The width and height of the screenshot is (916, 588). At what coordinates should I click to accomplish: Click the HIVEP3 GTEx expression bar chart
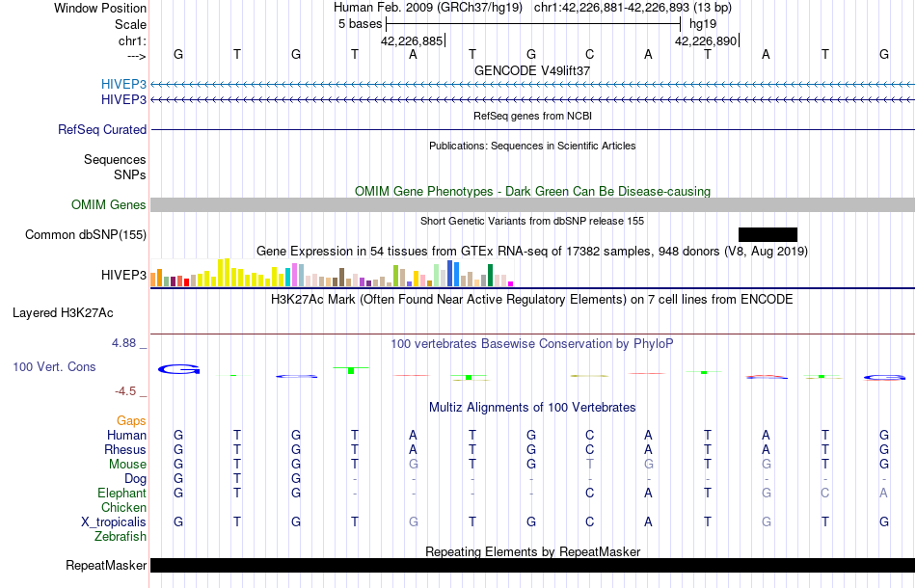332,273
